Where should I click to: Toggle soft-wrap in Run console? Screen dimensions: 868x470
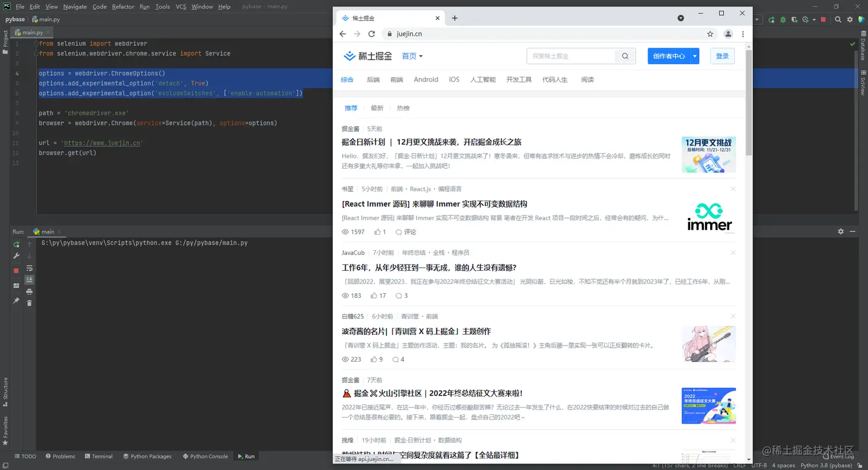point(29,268)
